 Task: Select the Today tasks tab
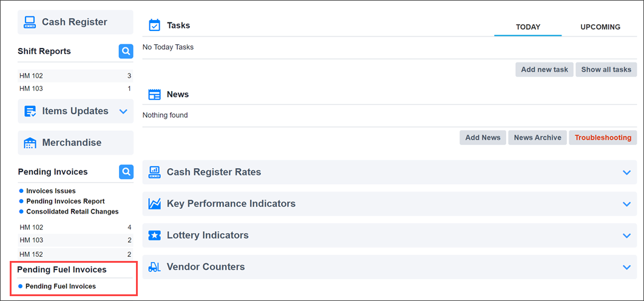coord(527,27)
